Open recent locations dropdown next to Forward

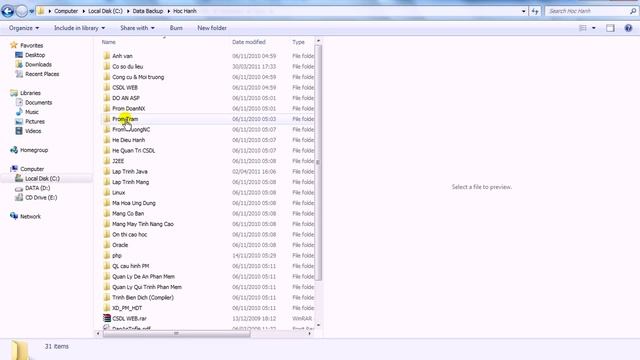click(31, 11)
